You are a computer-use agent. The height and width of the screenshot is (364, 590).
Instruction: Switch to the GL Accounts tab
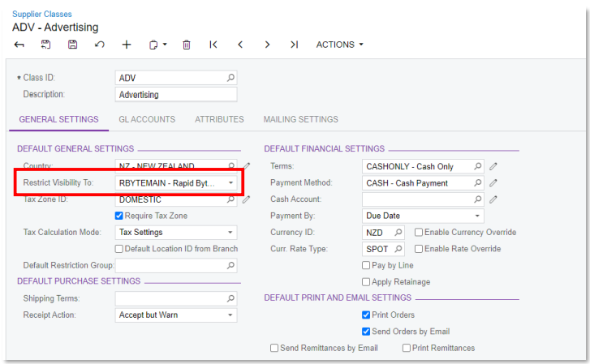(x=147, y=119)
